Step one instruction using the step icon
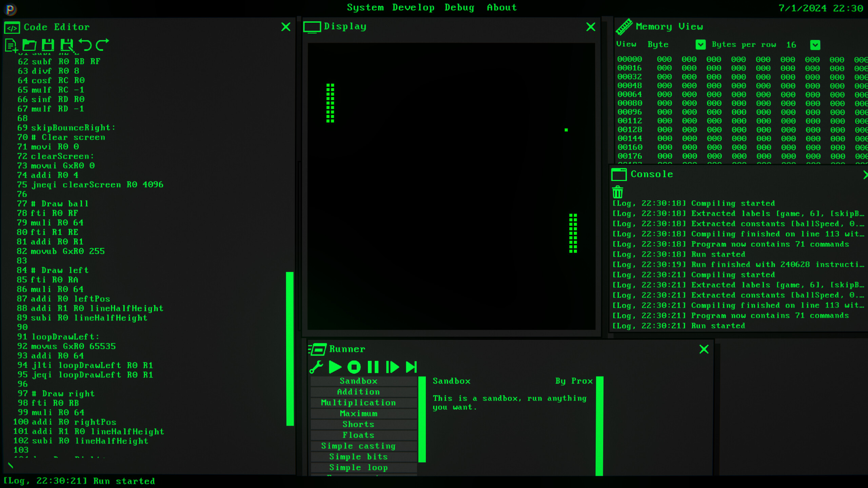Screen dimensions: 868x488 pyautogui.click(x=393, y=366)
